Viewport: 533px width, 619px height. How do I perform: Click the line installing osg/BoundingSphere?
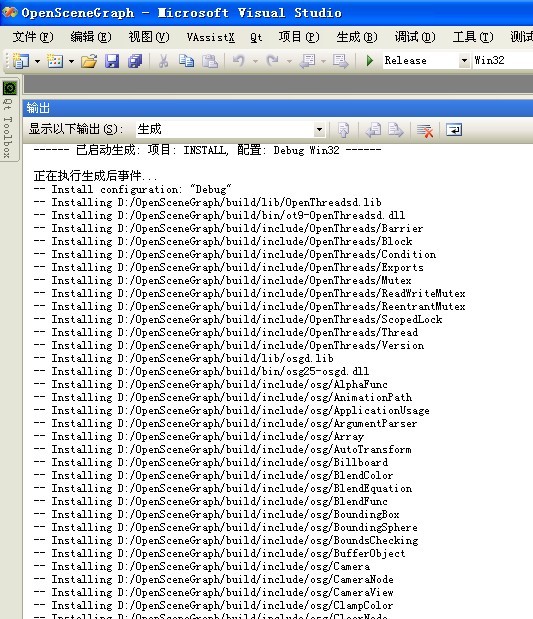pyautogui.click(x=225, y=527)
